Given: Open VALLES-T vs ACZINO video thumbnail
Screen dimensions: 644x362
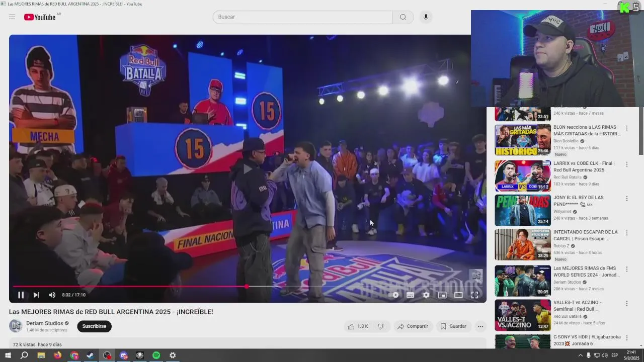Looking at the screenshot, I should click(x=523, y=315).
